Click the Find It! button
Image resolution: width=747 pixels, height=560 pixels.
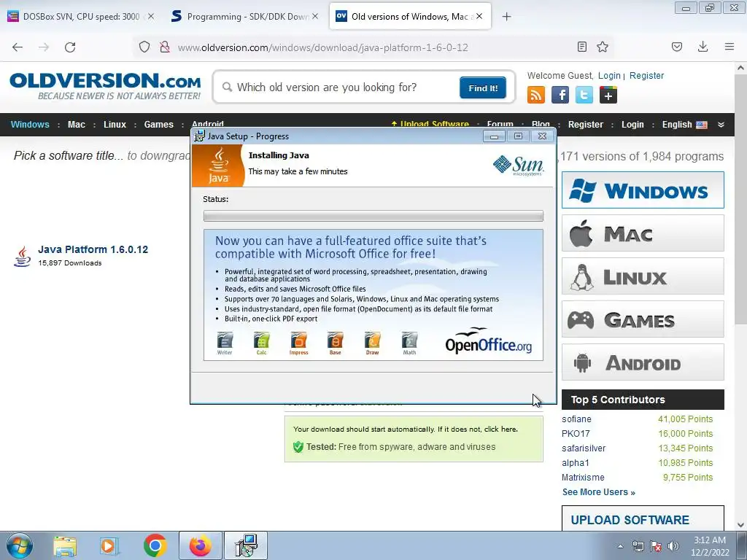pyautogui.click(x=483, y=87)
